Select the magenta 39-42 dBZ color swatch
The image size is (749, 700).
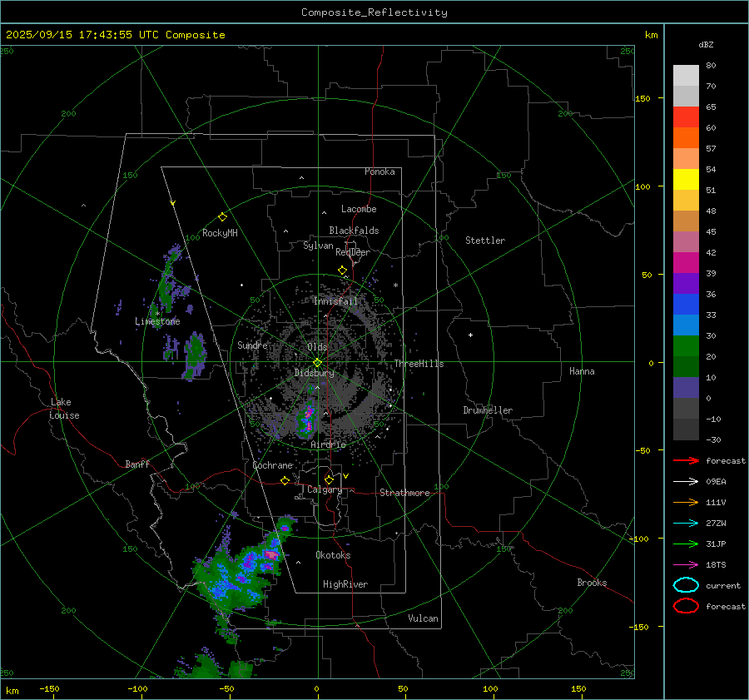tap(686, 263)
